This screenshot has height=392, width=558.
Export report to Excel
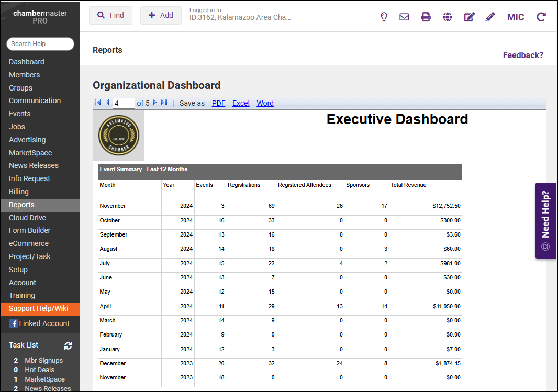(241, 103)
